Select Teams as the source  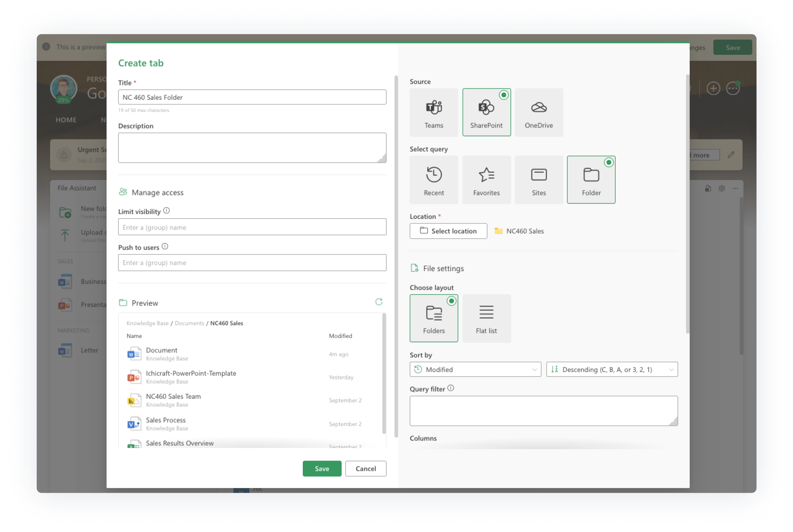coord(433,112)
